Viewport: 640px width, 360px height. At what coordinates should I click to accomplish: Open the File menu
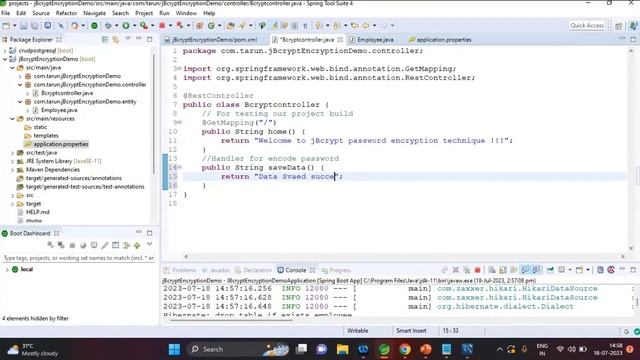6,13
